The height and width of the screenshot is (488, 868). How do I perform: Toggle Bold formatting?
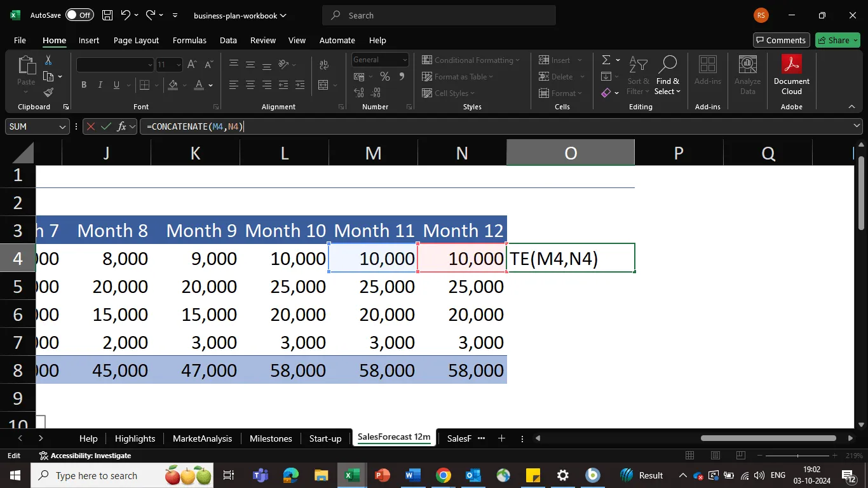[84, 85]
